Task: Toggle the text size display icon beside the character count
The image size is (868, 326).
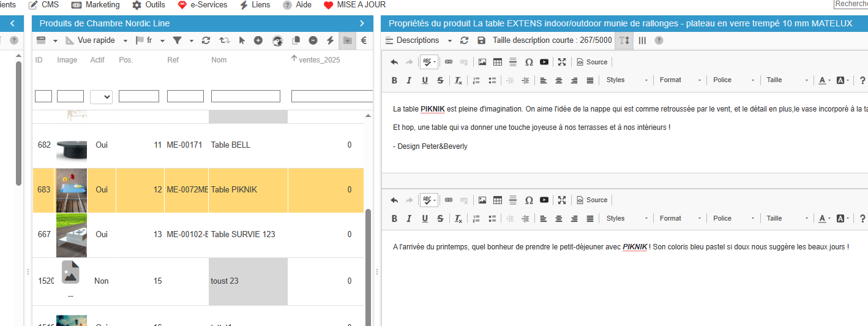Action: coord(624,40)
